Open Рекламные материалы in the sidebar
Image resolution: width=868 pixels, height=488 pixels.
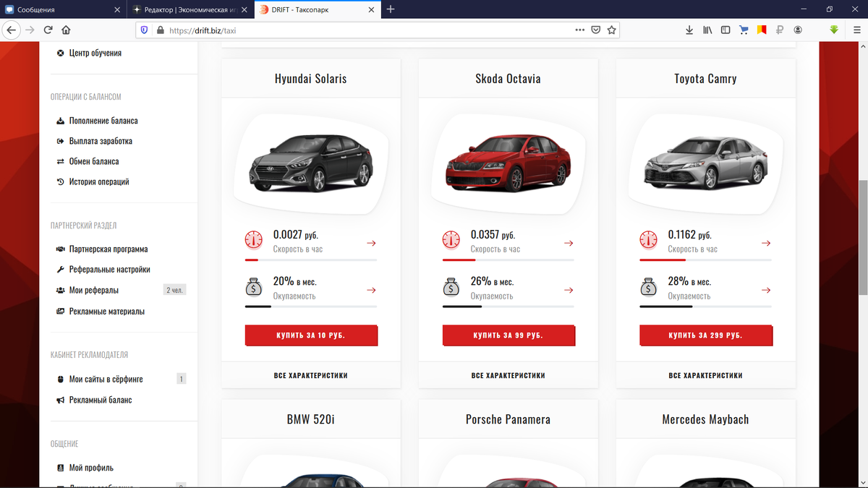coord(101,312)
